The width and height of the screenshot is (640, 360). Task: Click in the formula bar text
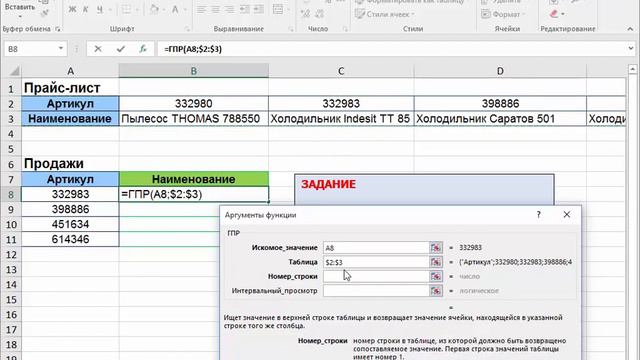[x=193, y=49]
